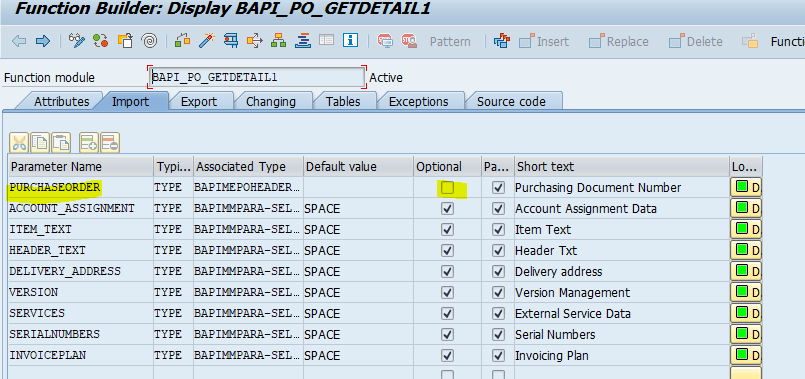The width and height of the screenshot is (805, 379).
Task: Open long text for PURCHASEORDER row
Action: click(x=746, y=187)
